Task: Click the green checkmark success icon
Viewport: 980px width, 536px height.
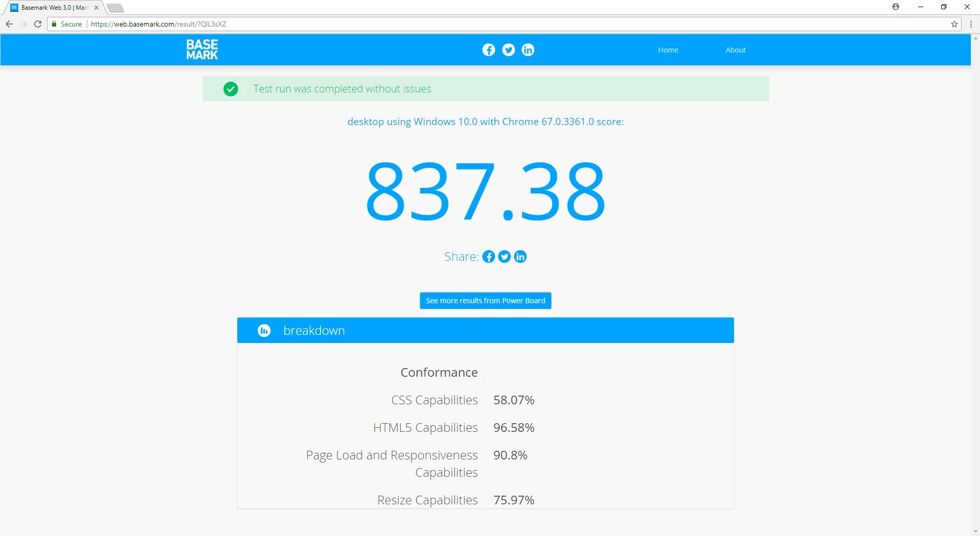Action: click(231, 89)
